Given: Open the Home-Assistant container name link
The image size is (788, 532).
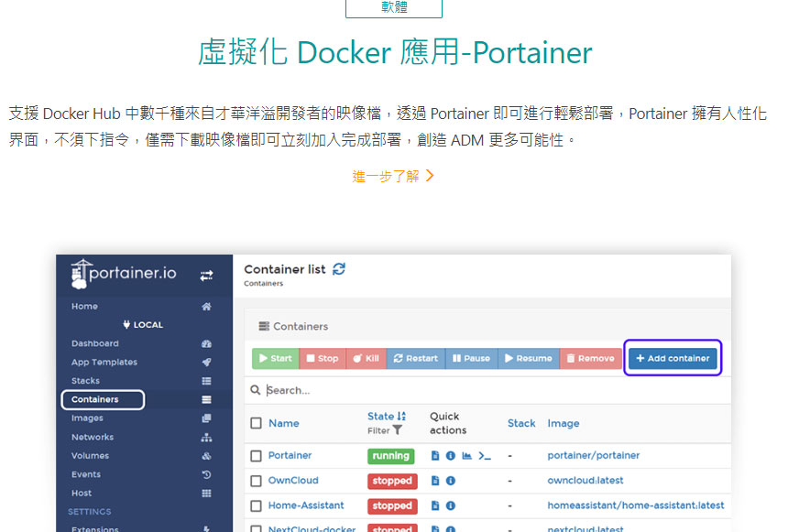Looking at the screenshot, I should click(x=306, y=505).
